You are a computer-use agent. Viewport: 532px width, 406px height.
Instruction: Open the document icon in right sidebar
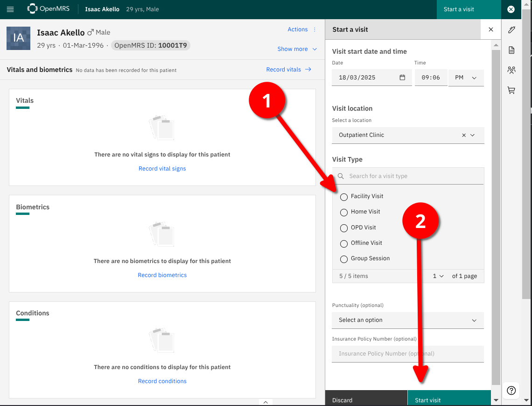[x=511, y=50]
